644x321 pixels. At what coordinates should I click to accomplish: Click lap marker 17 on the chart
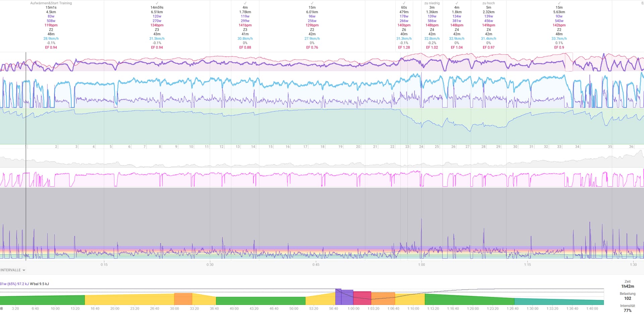point(305,147)
